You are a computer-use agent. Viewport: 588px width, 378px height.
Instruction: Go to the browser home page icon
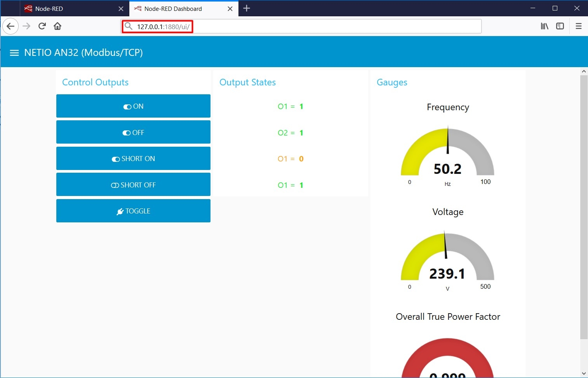(57, 26)
